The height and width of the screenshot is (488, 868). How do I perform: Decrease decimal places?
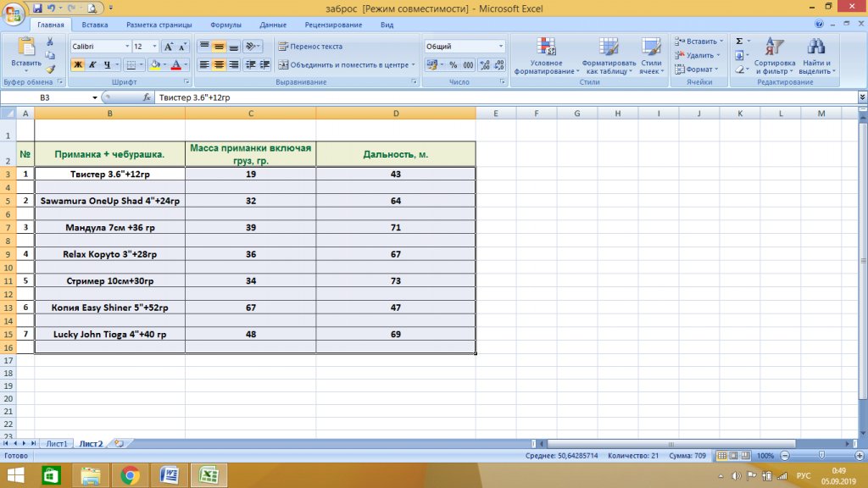pos(499,64)
